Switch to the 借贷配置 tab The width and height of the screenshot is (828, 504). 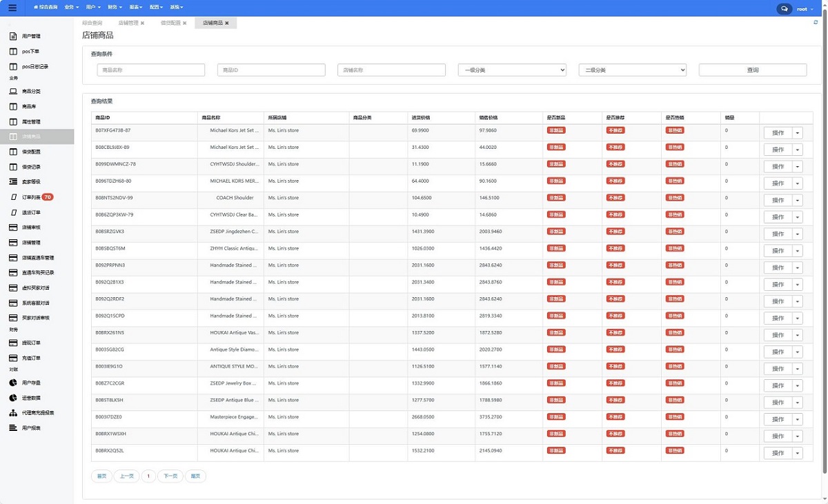click(171, 23)
